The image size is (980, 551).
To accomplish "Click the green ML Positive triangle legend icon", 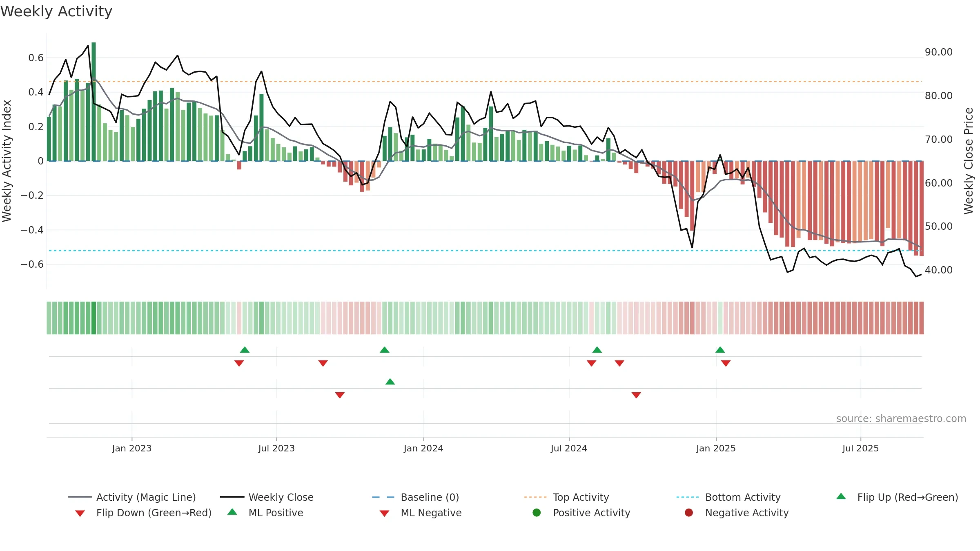I will pos(232,512).
